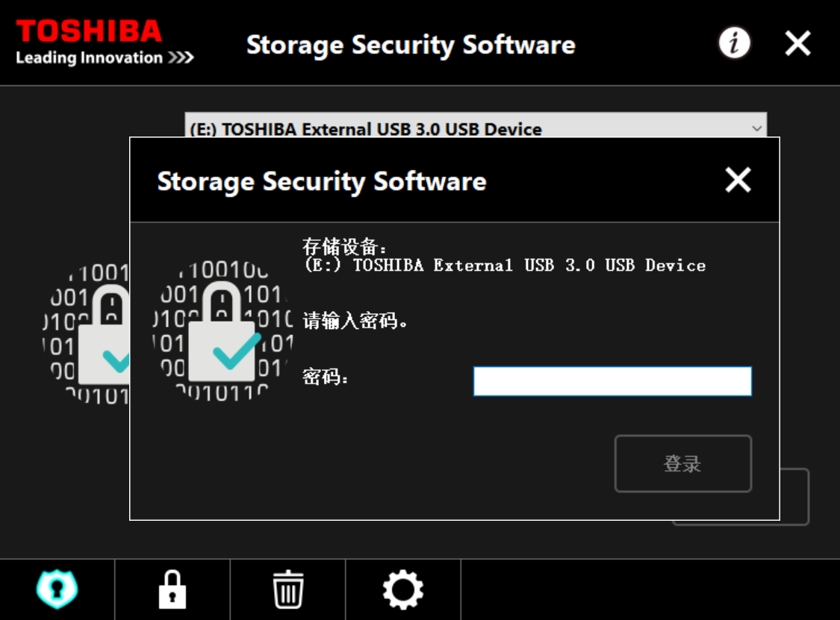840x620 pixels.
Task: Click the TOSHIBA Leading Innovation logo
Action: coord(105,42)
